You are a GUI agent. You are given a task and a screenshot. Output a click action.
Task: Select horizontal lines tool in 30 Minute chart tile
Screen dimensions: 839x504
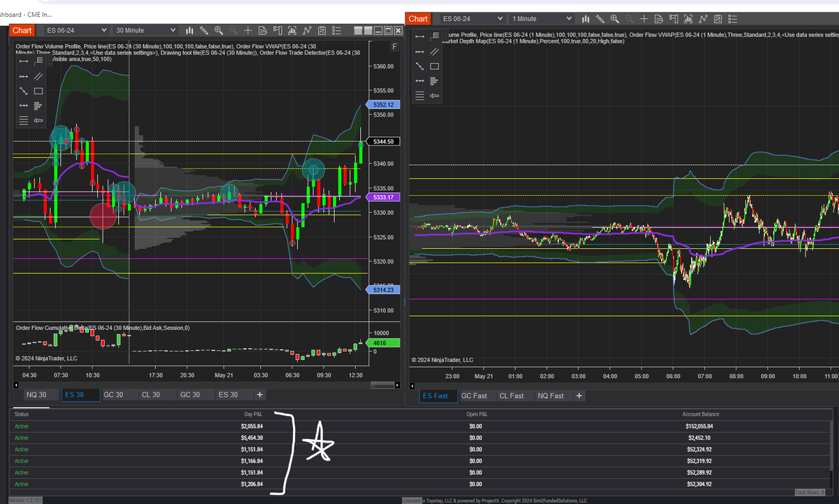point(24,120)
